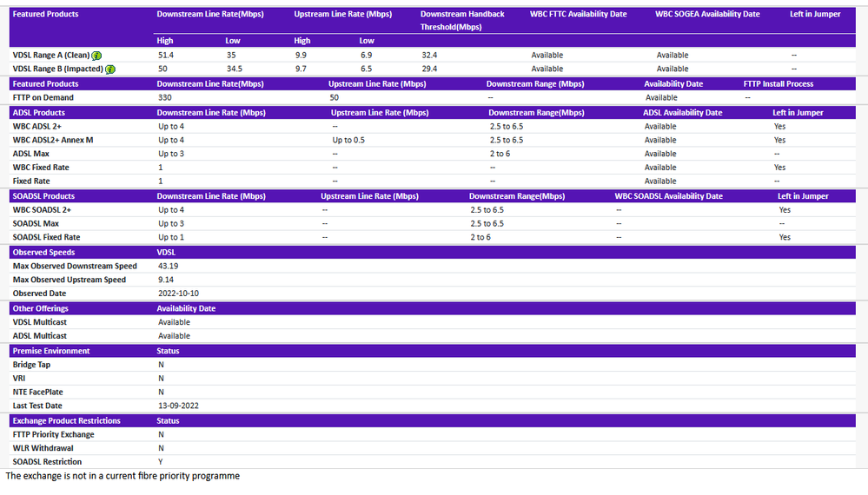Select the Featured Products header
The height and width of the screenshot is (495, 868).
45,15
